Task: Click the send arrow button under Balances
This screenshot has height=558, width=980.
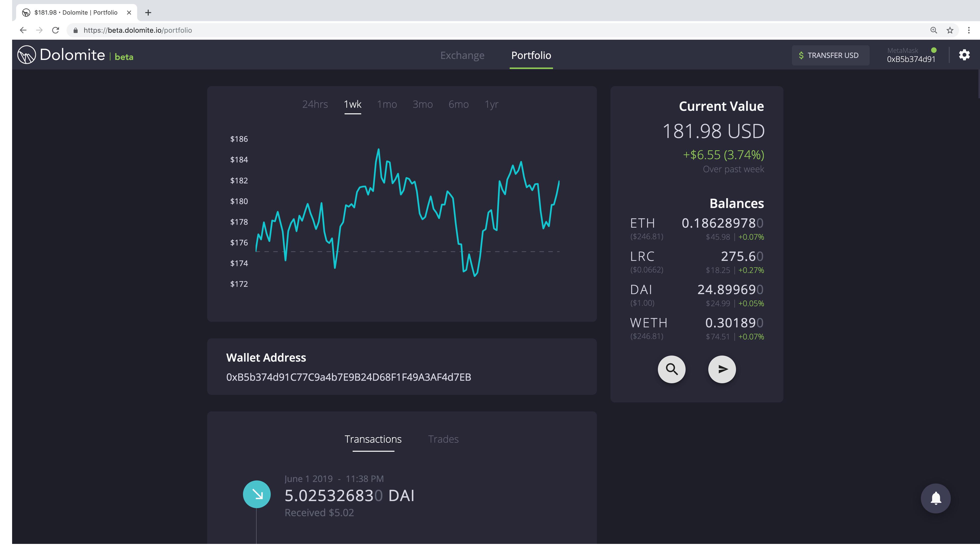Action: point(721,369)
